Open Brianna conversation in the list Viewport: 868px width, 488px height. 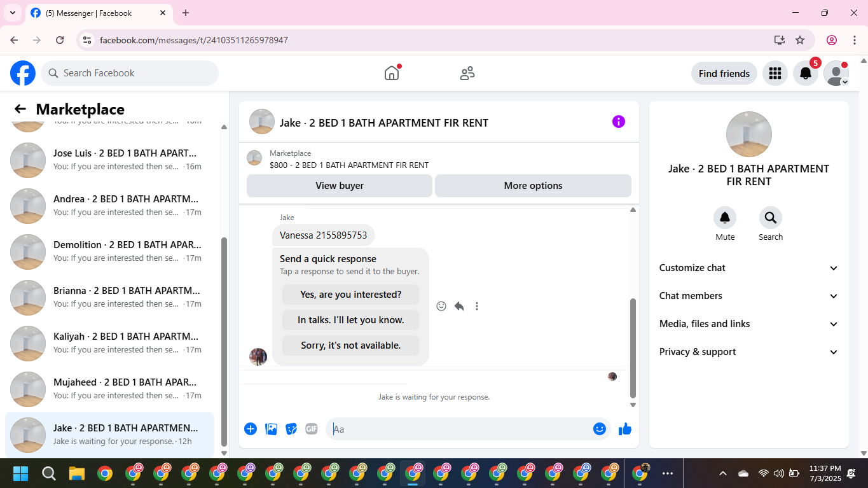[109, 298]
